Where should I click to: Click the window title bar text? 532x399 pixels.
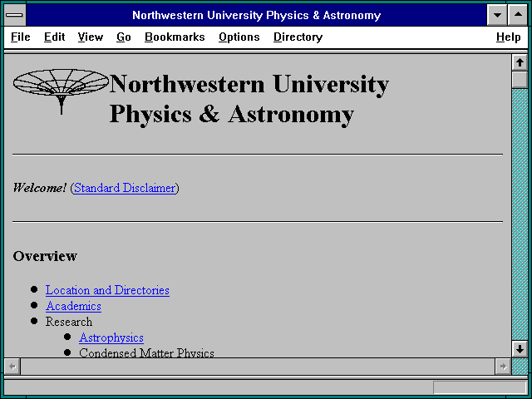point(257,15)
